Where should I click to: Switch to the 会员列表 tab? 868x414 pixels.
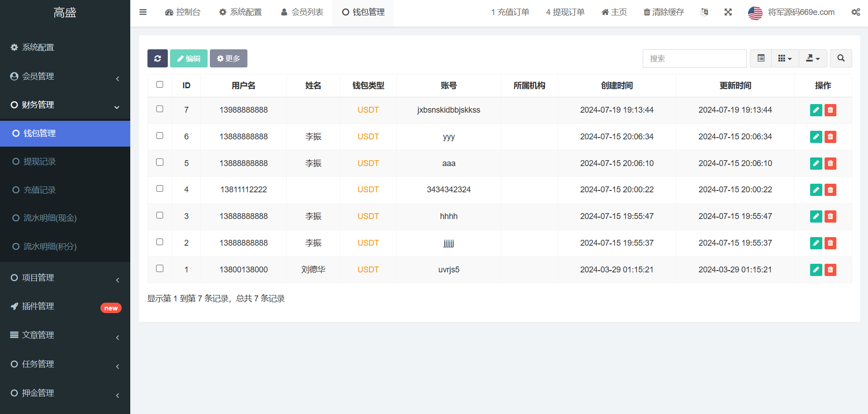(302, 12)
